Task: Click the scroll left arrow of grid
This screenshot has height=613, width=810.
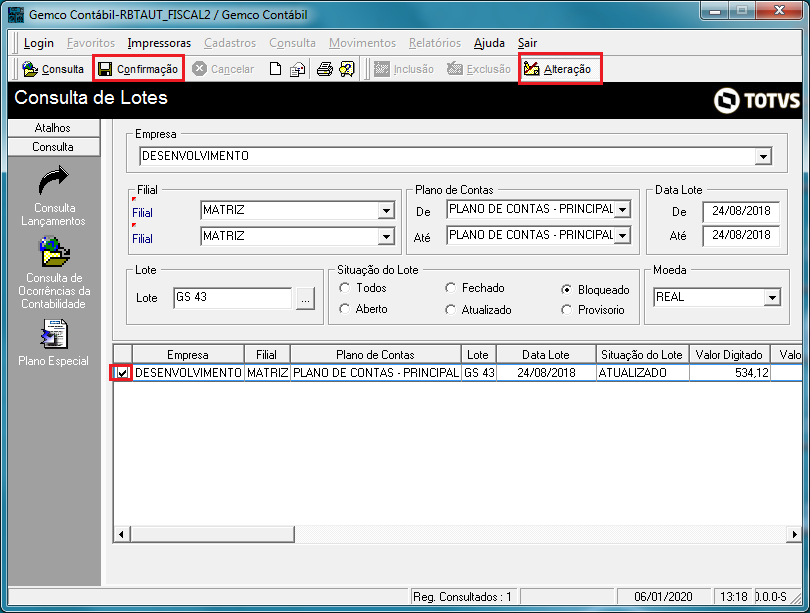Action: click(121, 534)
